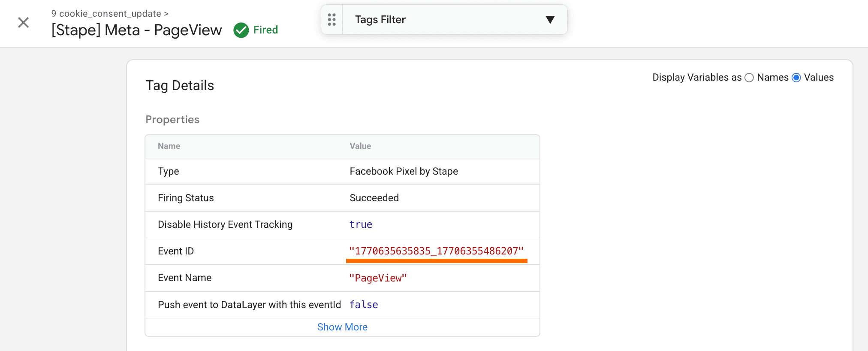Image resolution: width=868 pixels, height=351 pixels.
Task: Close the tag details panel with X
Action: pyautogui.click(x=24, y=22)
